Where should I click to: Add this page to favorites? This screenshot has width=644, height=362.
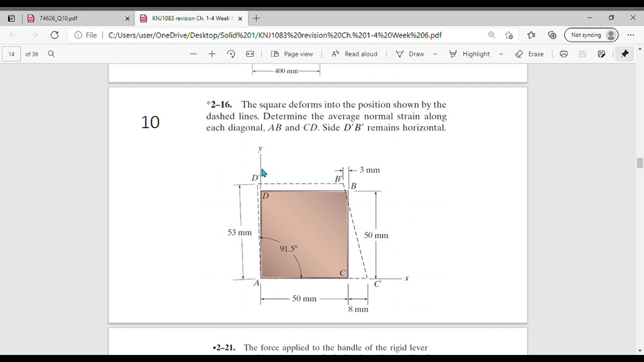click(509, 35)
